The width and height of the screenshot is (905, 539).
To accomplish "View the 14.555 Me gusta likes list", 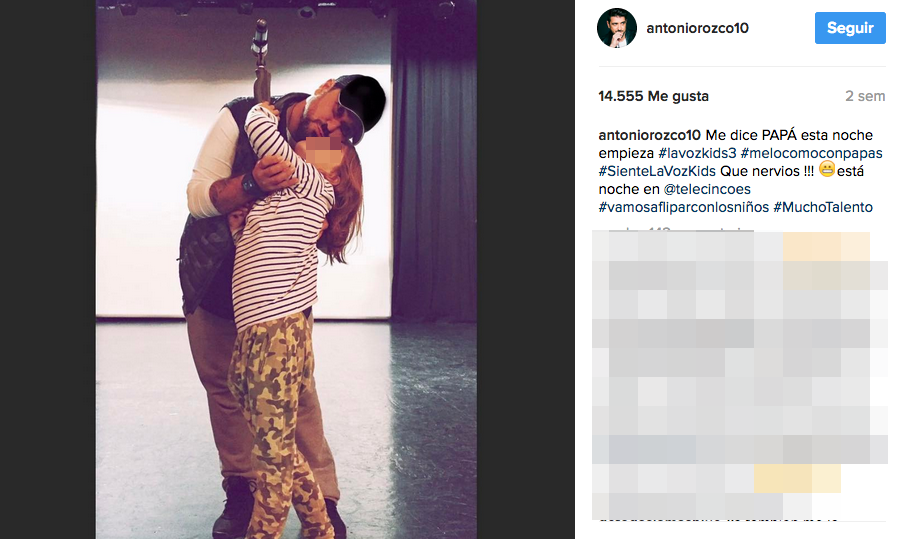I will click(x=653, y=96).
